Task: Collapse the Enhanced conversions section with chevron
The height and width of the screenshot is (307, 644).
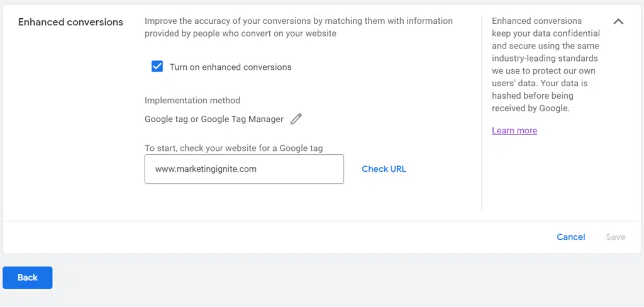Action: [618, 21]
